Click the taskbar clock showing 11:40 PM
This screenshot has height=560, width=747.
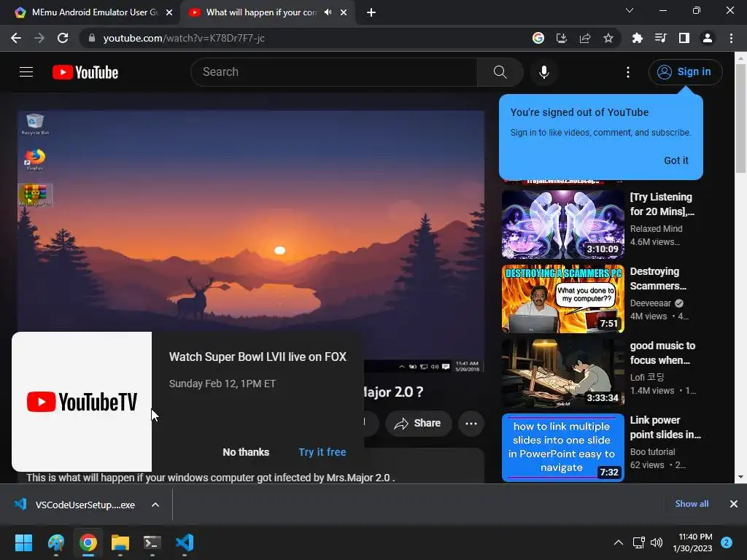692,542
